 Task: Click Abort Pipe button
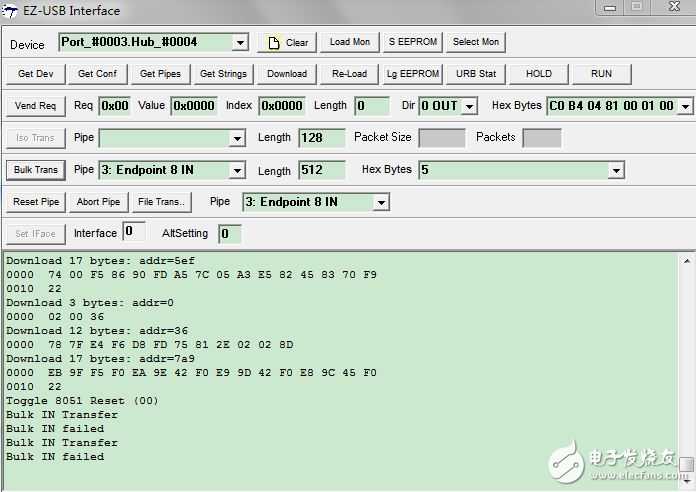click(98, 202)
